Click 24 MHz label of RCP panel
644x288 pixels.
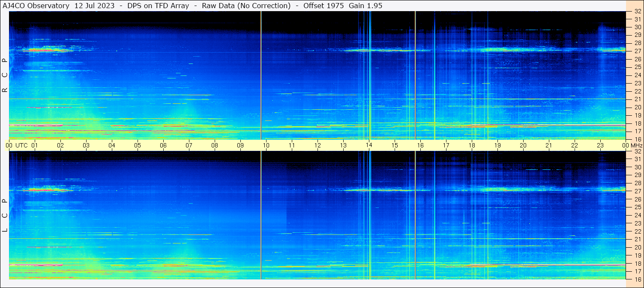coord(638,75)
